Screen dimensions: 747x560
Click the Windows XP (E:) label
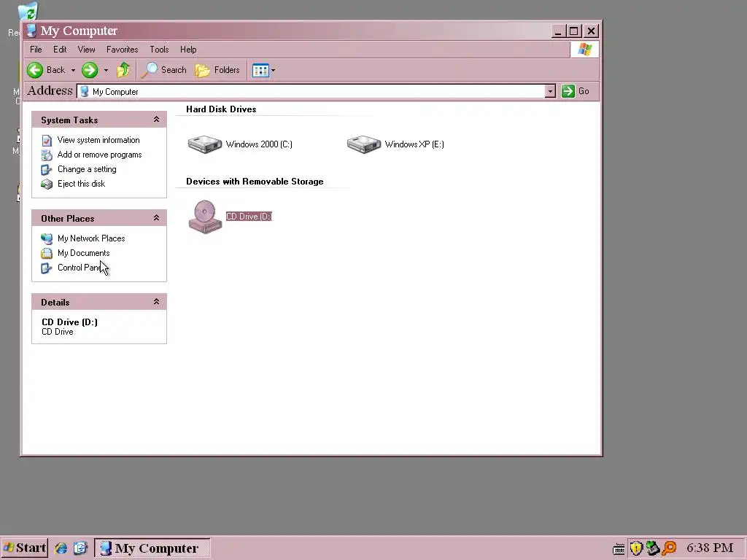[x=414, y=144]
